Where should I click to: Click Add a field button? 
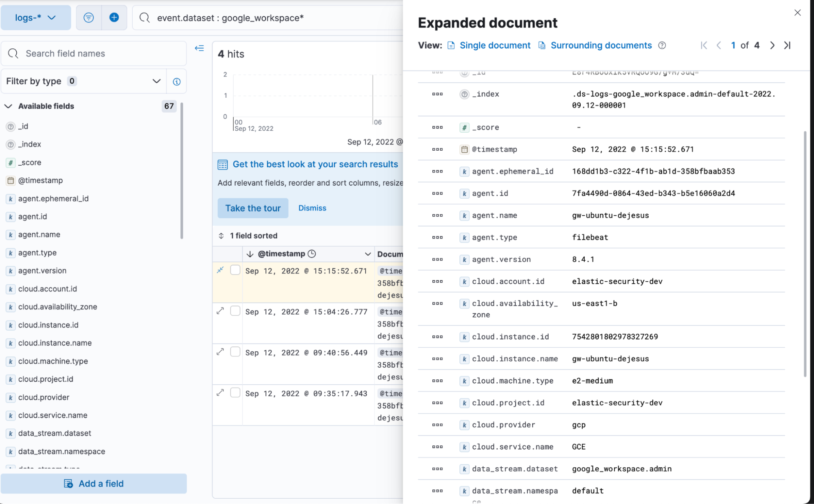click(94, 484)
